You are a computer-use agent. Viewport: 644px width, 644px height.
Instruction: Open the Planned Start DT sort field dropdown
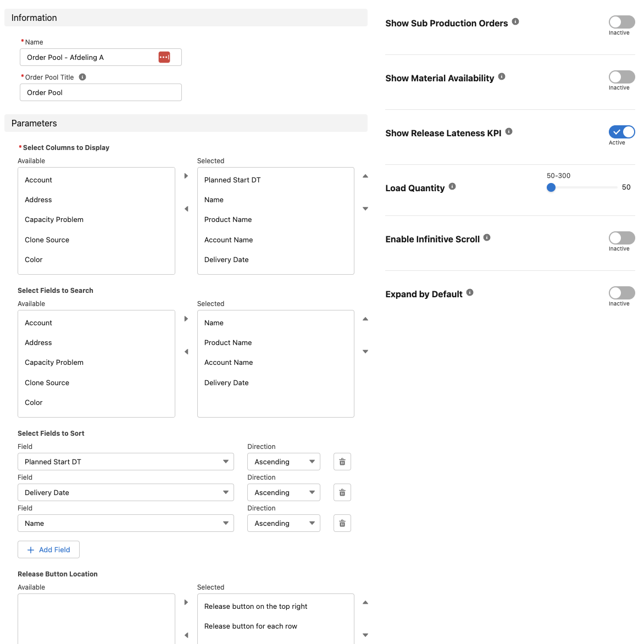tap(126, 462)
